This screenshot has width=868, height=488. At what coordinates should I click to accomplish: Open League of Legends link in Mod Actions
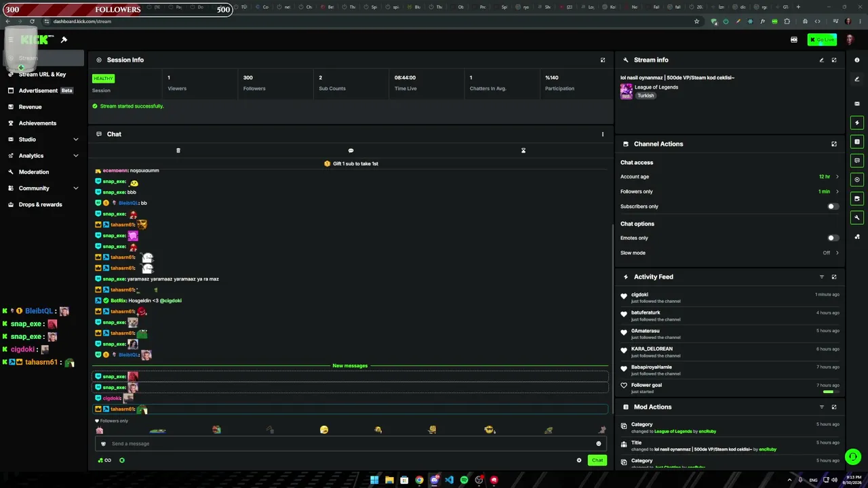pyautogui.click(x=673, y=431)
